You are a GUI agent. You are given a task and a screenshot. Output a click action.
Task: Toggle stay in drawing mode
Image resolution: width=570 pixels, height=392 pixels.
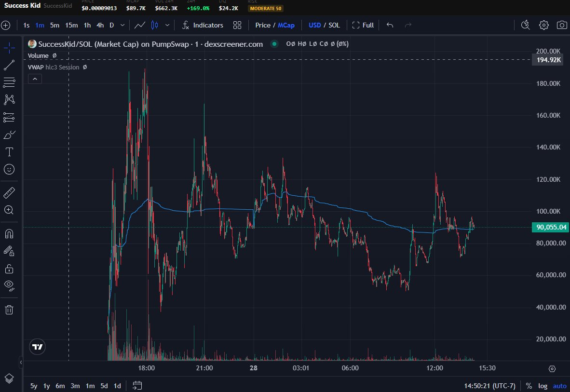click(9, 251)
